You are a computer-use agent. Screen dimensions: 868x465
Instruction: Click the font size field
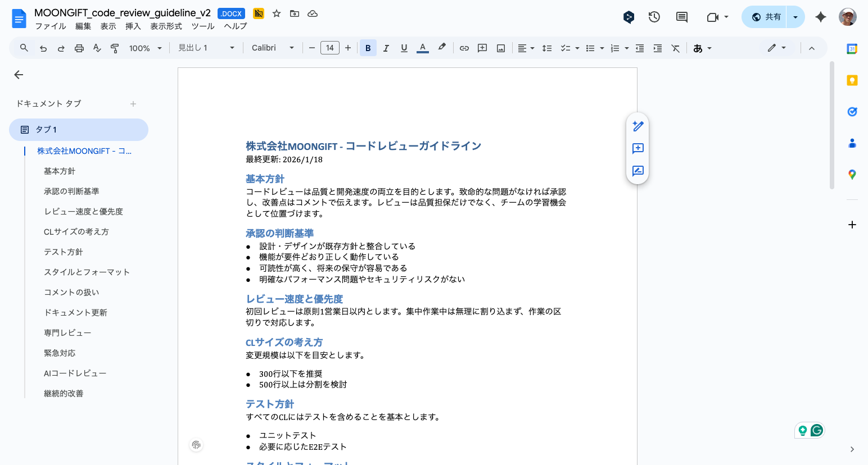click(x=330, y=48)
